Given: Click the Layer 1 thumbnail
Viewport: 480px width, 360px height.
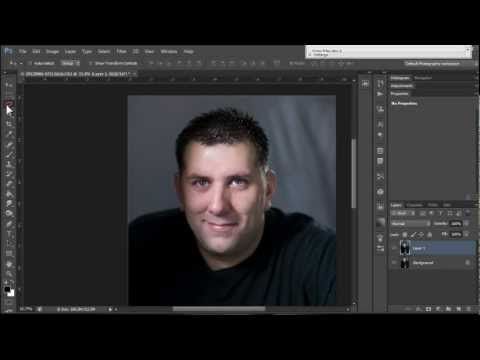Looking at the screenshot, I should pyautogui.click(x=405, y=248).
